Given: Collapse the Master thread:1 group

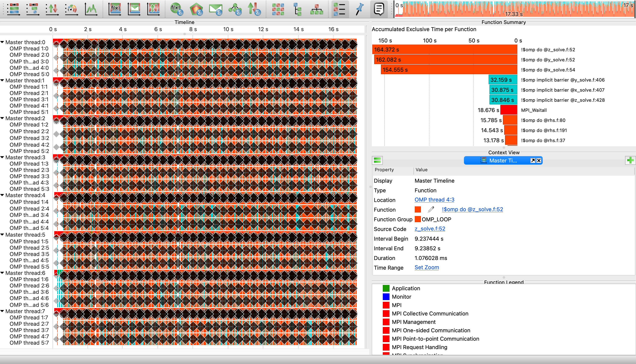Looking at the screenshot, I should coord(2,80).
